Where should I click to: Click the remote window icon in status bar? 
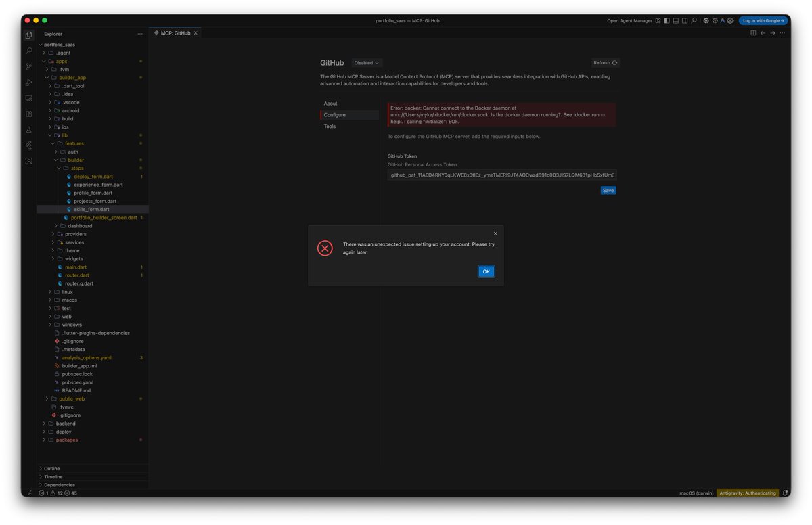click(28, 493)
